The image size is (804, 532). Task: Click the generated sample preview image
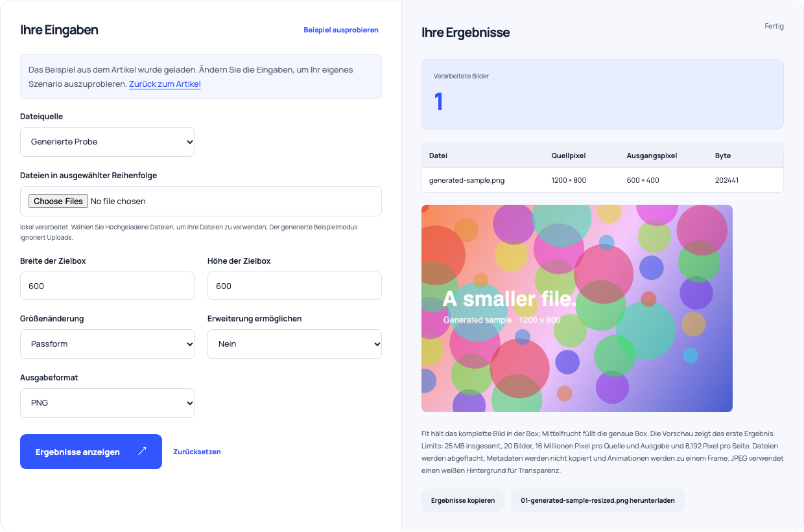(x=577, y=308)
